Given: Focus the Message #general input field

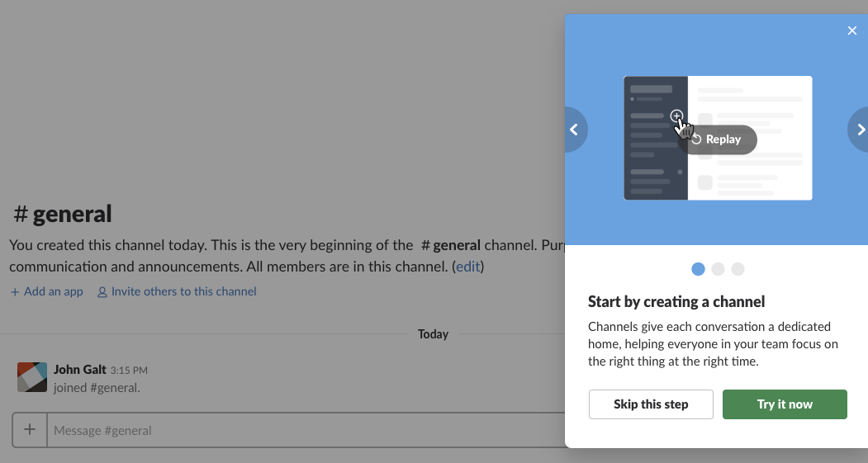Looking at the screenshot, I should 306,430.
